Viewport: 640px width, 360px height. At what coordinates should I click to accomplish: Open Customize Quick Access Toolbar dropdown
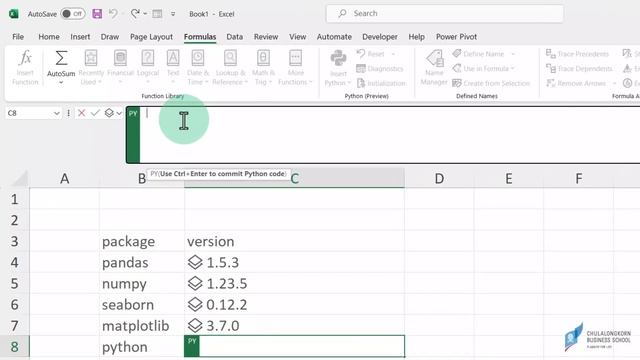tap(173, 14)
